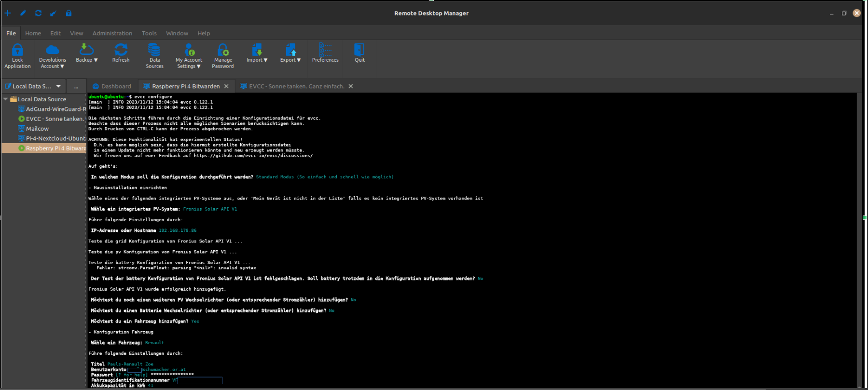The width and height of the screenshot is (868, 390).
Task: Open the Preferences icon
Action: (325, 50)
